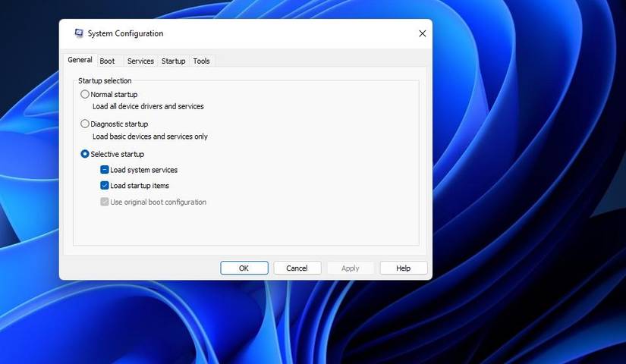Image resolution: width=626 pixels, height=364 pixels.
Task: Select the General tab
Action: pos(80,60)
